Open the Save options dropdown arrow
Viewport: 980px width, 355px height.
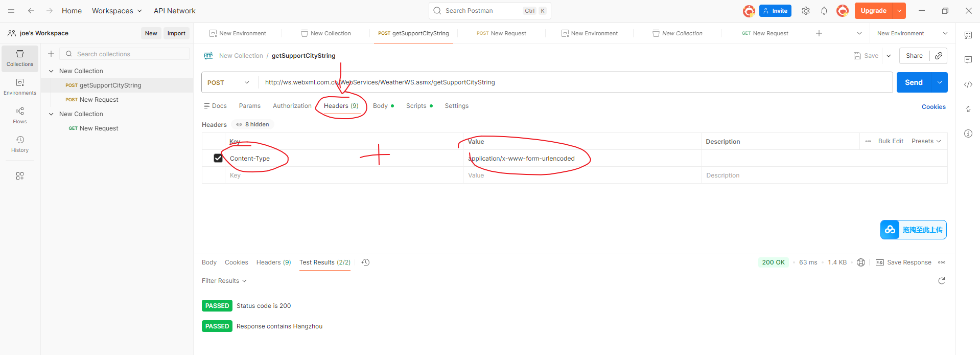click(x=889, y=56)
